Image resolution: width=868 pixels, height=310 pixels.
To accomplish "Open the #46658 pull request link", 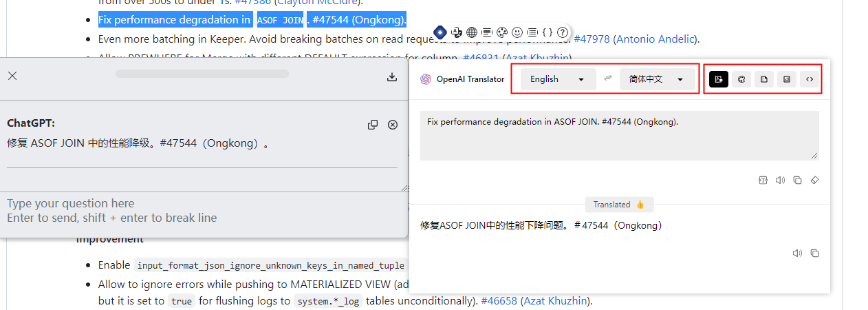I will [499, 301].
